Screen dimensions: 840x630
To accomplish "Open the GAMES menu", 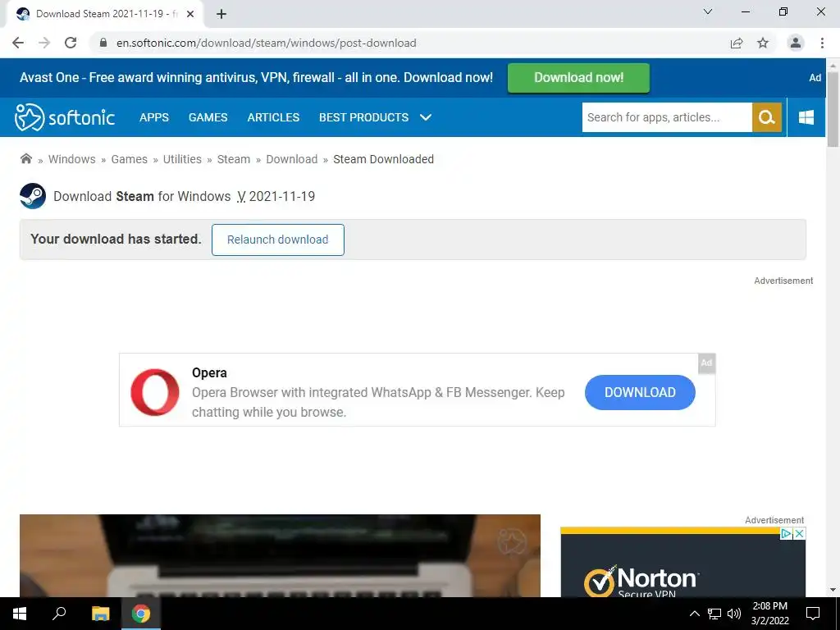I will coord(208,117).
